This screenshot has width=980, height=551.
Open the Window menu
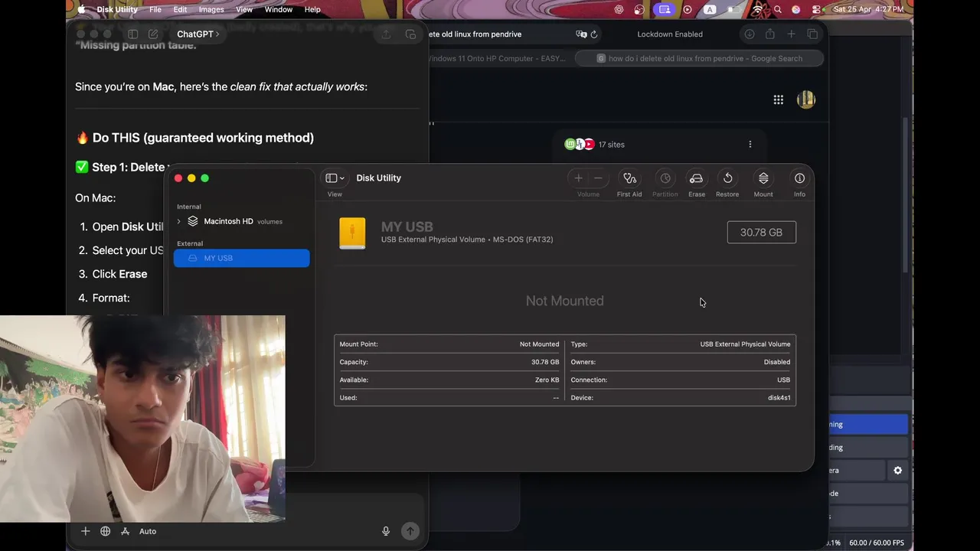coord(279,9)
